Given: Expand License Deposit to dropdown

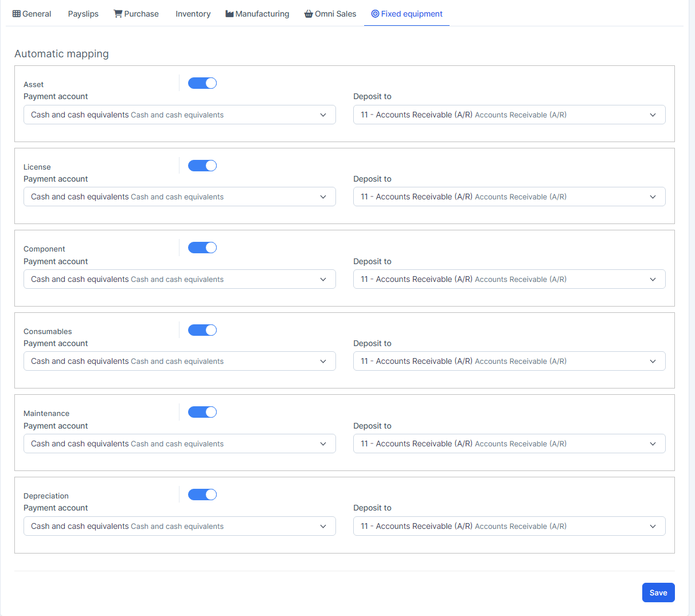Looking at the screenshot, I should tap(509, 197).
